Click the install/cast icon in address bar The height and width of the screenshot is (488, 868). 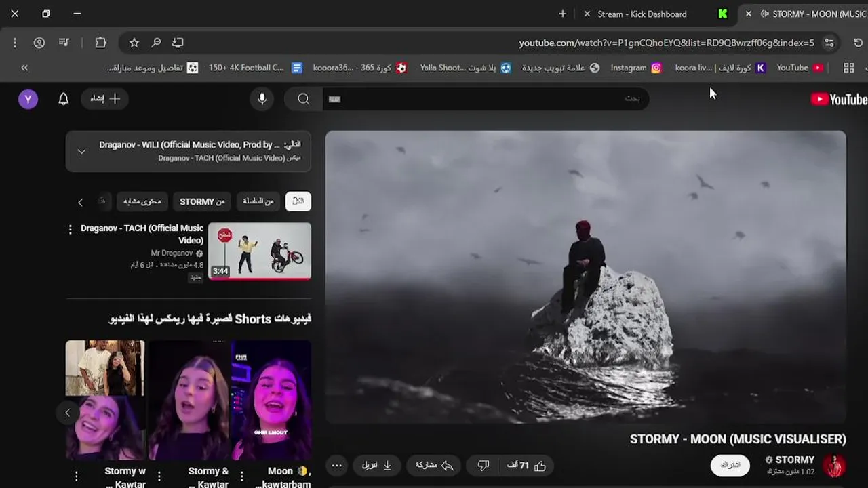click(178, 43)
